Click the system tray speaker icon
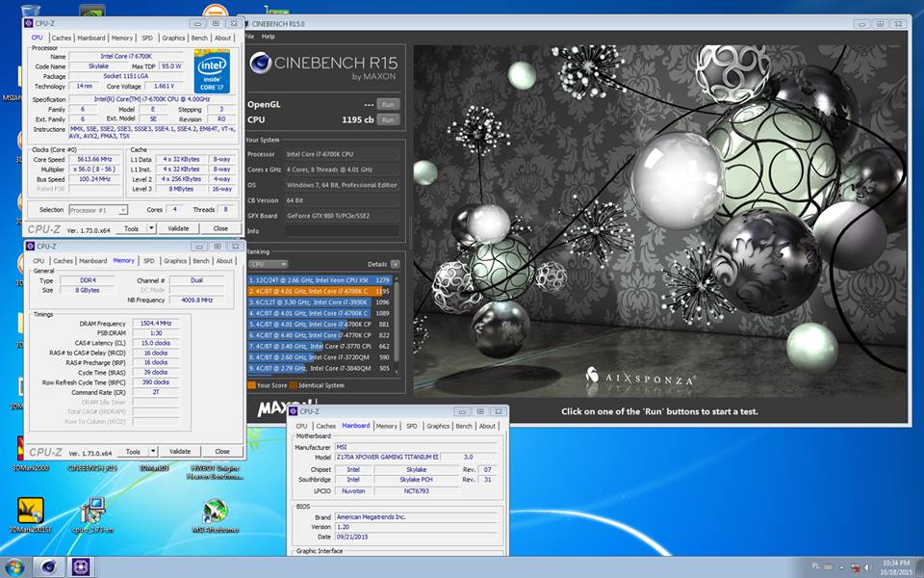 [x=867, y=567]
